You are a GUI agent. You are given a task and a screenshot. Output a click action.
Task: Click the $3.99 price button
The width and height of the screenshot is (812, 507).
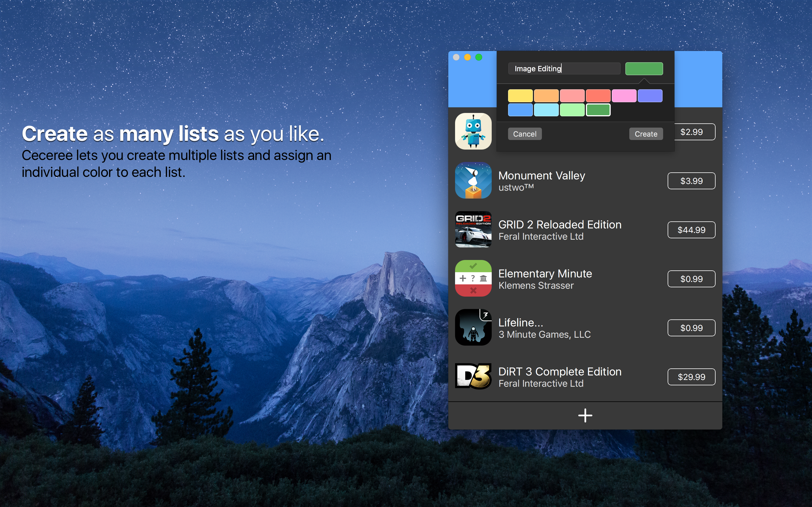(x=691, y=181)
